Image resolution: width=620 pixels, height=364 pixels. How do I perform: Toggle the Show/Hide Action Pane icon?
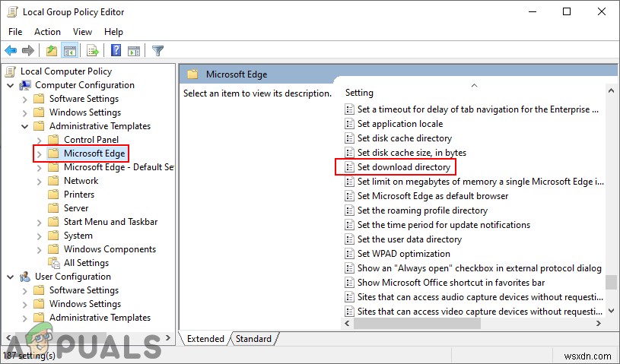pos(134,50)
